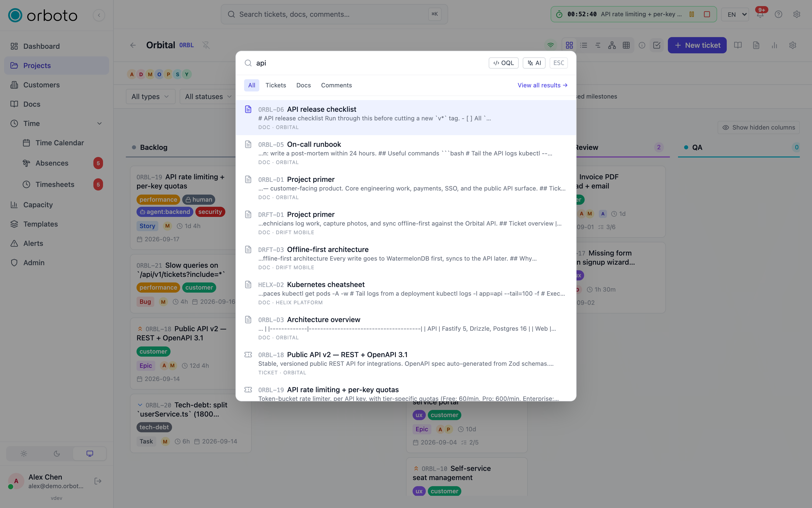
Task: Show hidden columns toggle
Action: (758, 127)
